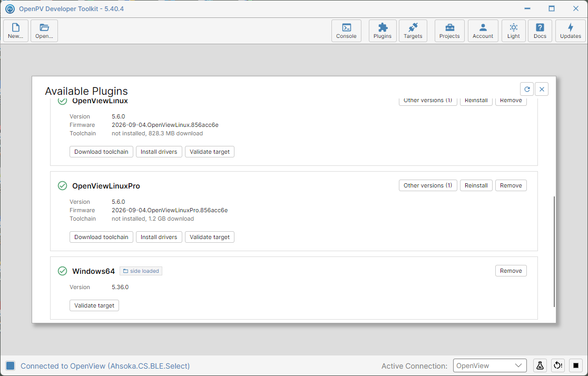This screenshot has height=376, width=588.
Task: Open Other versions for OpenViewLinuxPro
Action: click(428, 185)
